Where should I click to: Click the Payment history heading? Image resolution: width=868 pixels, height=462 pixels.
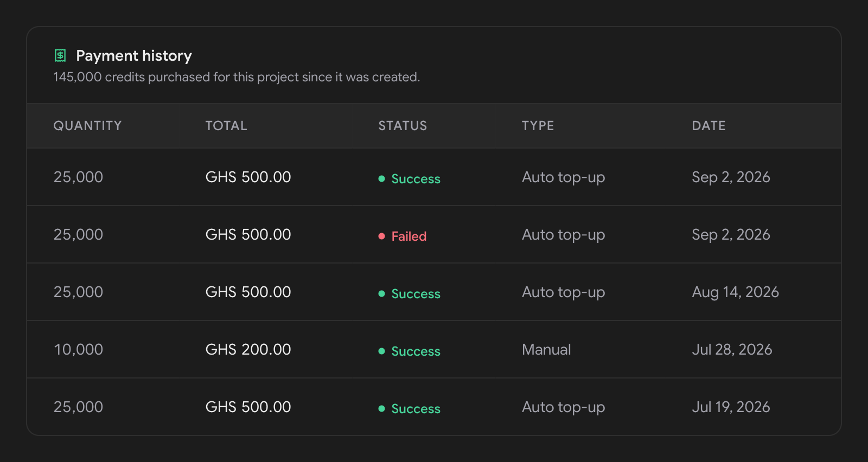134,56
